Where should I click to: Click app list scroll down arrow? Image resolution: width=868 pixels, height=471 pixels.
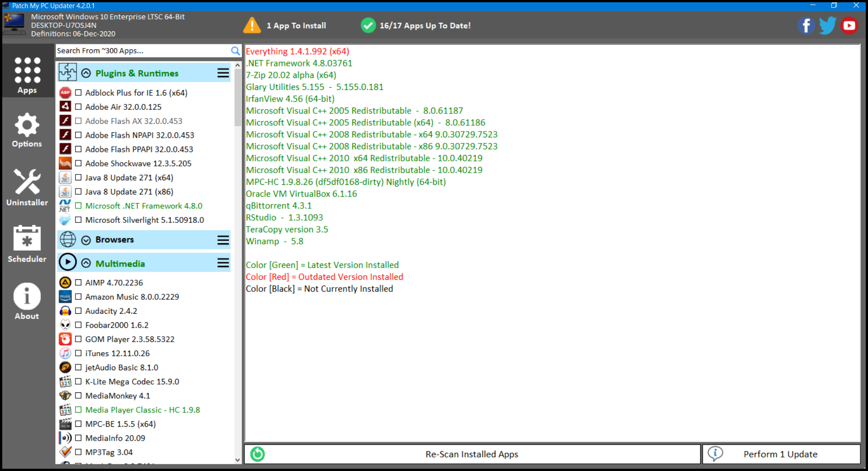tap(238, 460)
